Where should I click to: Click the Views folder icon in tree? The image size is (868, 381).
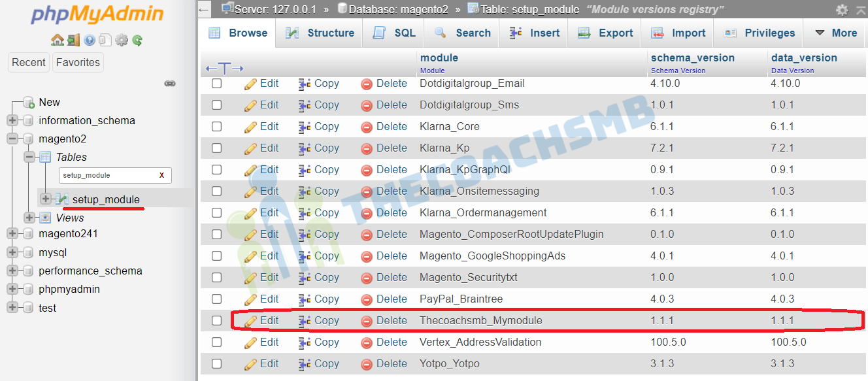pyautogui.click(x=45, y=218)
